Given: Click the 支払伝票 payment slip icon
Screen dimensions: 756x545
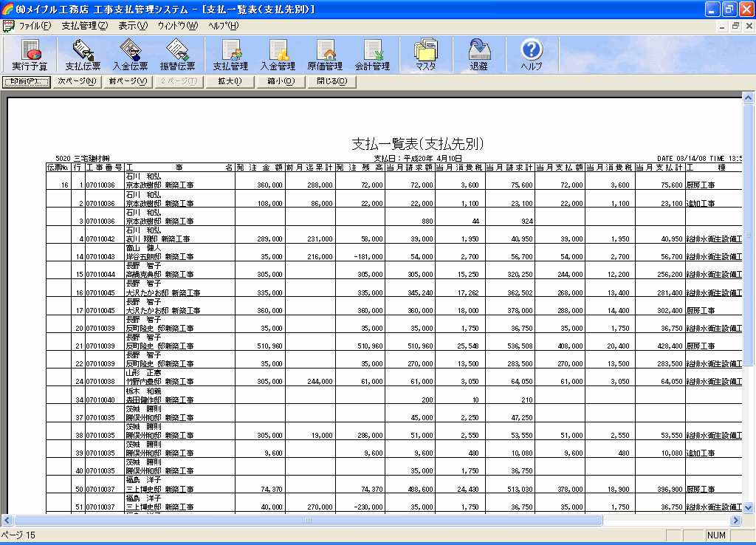Looking at the screenshot, I should point(83,55).
